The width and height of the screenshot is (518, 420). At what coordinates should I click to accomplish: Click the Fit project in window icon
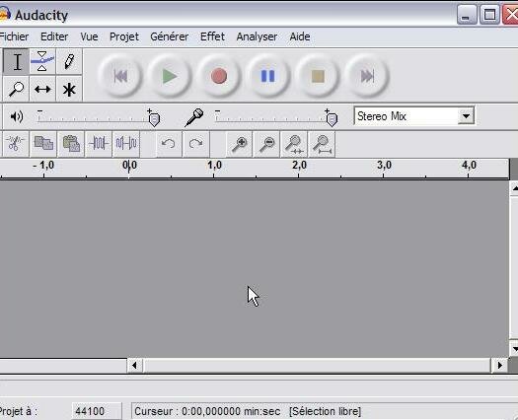coord(322,144)
